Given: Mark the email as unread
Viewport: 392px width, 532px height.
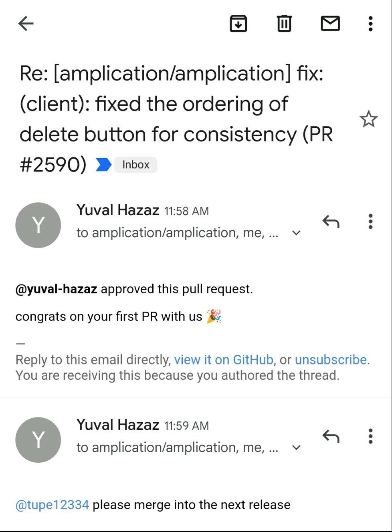Looking at the screenshot, I should 330,24.
